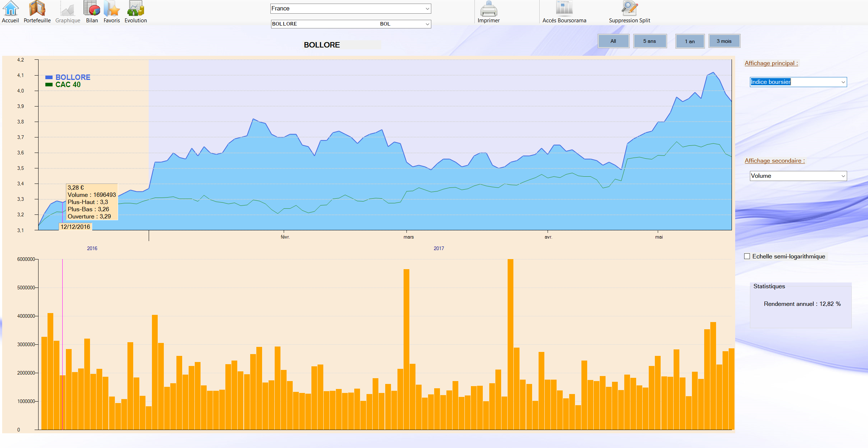
Task: Open the Volume secondary display dropdown
Action: click(x=798, y=176)
